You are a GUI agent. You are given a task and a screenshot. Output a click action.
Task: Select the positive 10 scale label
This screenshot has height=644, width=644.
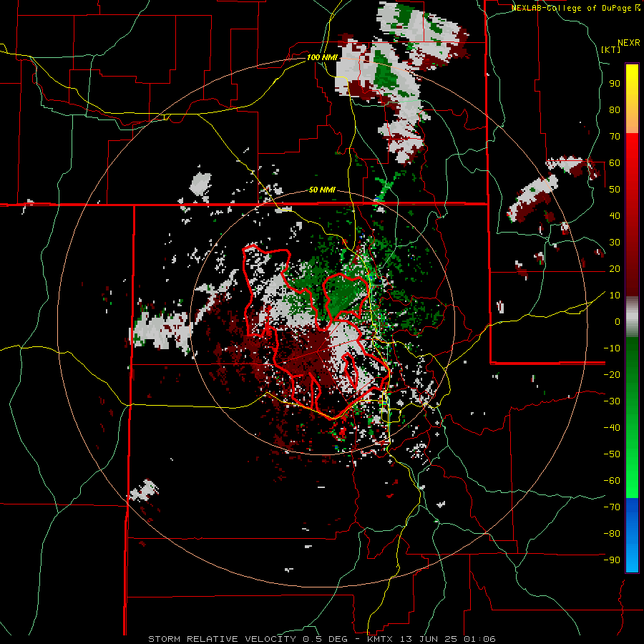615,296
